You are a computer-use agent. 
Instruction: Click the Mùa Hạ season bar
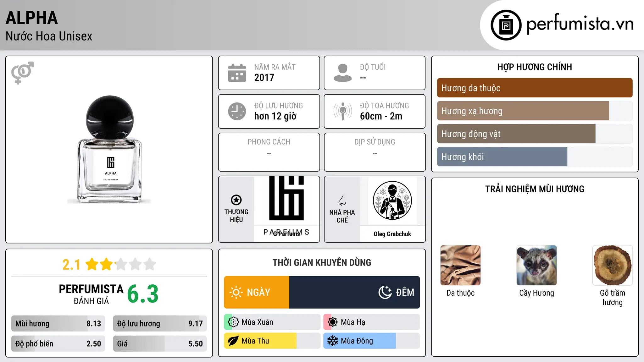[x=371, y=322]
